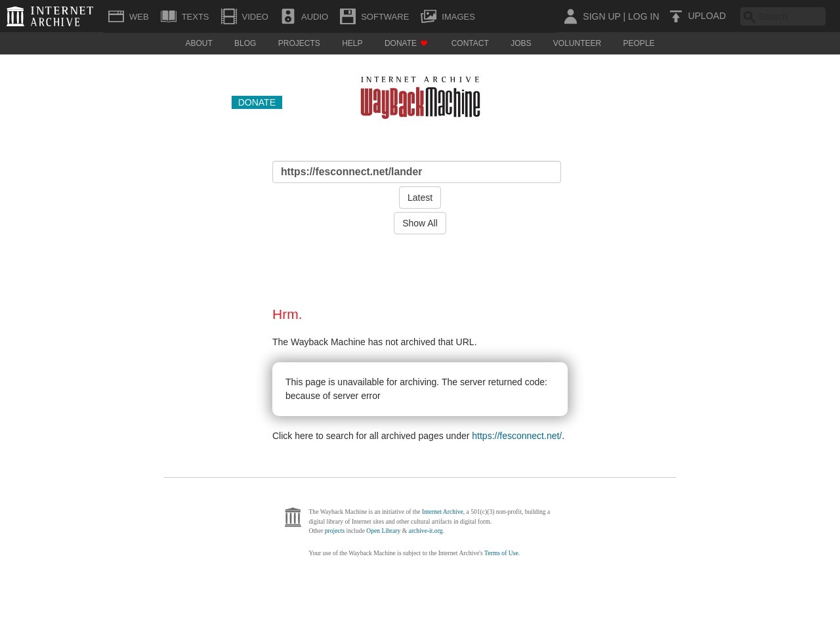
Task: Open the JOBS menu item
Action: click(x=521, y=43)
